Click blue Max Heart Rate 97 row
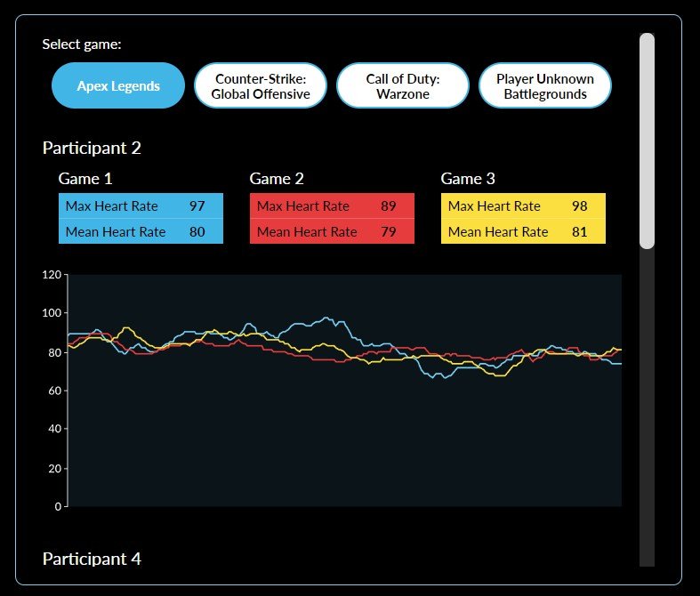700x596 pixels. click(141, 206)
